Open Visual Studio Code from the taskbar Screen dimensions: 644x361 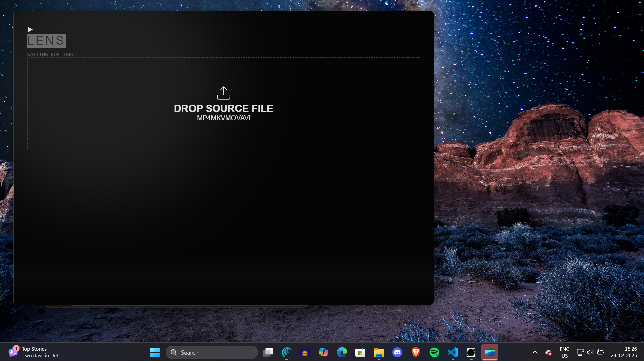[x=453, y=352]
